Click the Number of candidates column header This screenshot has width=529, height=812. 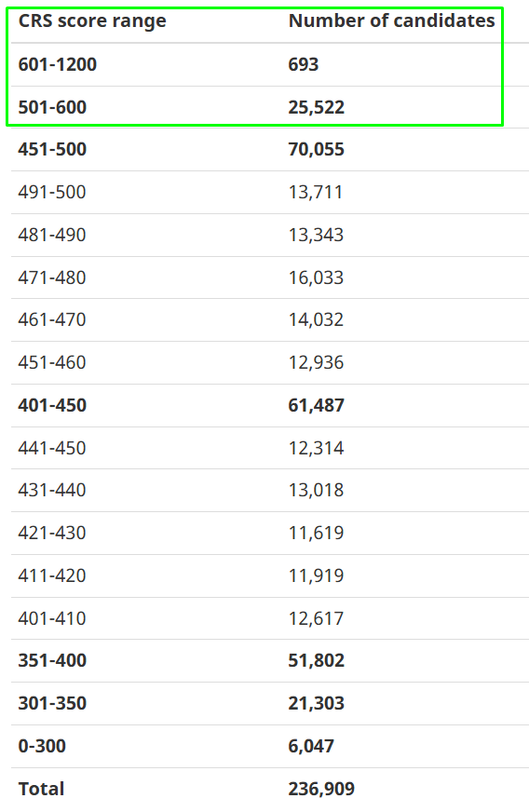[x=392, y=20]
